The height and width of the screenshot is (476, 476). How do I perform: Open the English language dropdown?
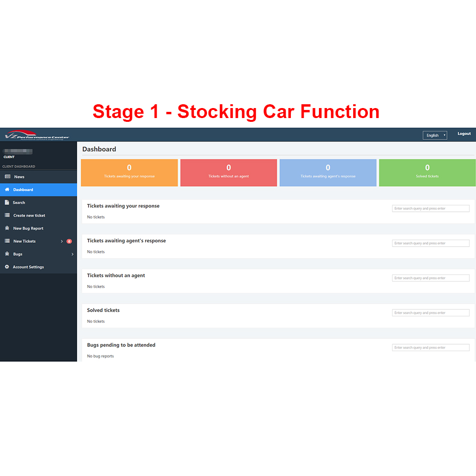435,135
